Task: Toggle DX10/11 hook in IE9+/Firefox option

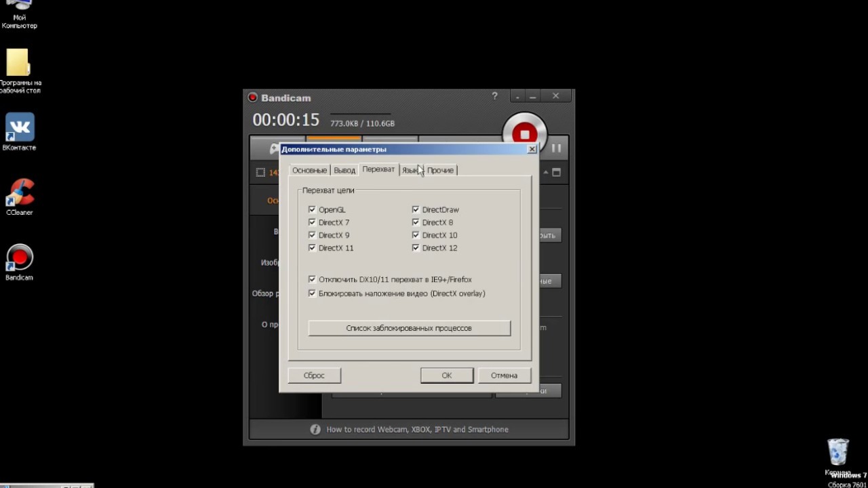Action: pyautogui.click(x=312, y=279)
